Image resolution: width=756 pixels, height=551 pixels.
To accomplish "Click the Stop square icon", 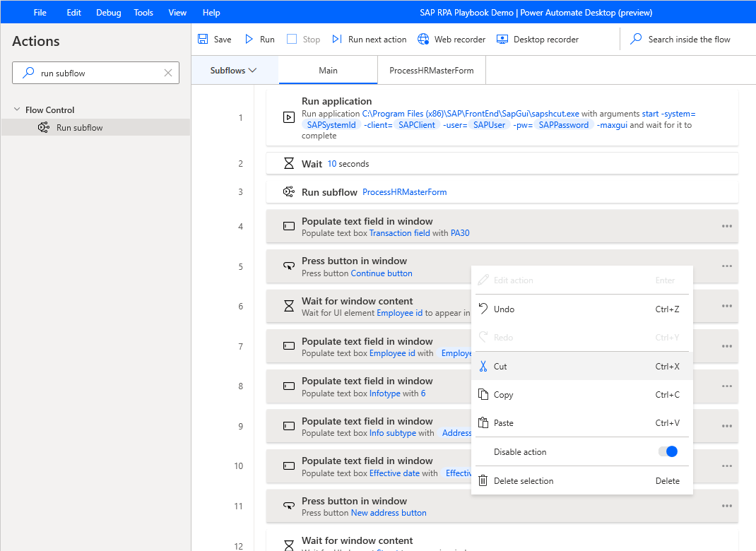I will [292, 39].
